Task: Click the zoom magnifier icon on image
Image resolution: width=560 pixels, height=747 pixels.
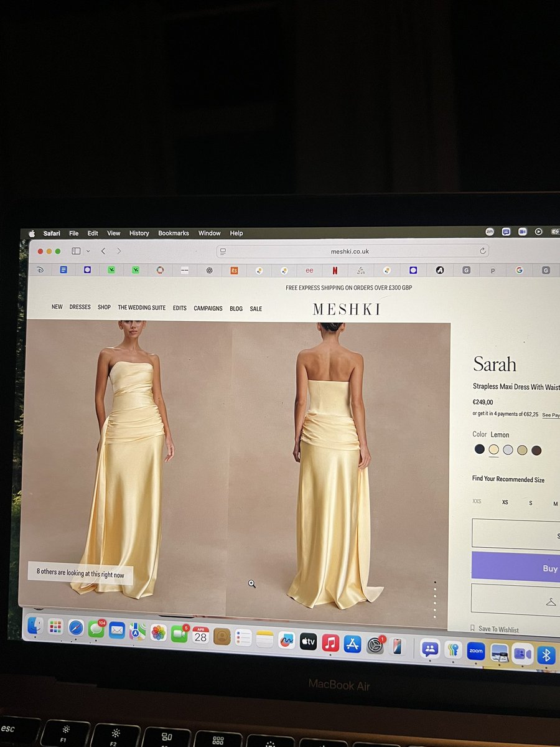Action: 251,583
